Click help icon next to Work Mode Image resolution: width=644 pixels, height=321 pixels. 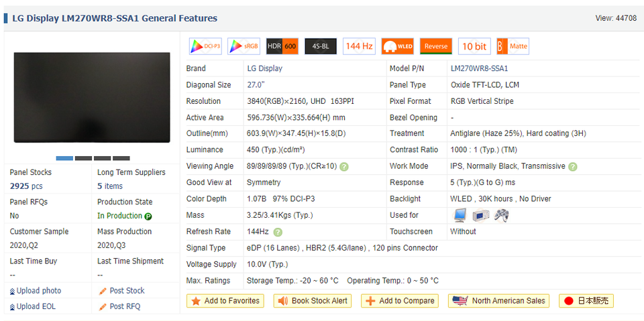tap(572, 167)
